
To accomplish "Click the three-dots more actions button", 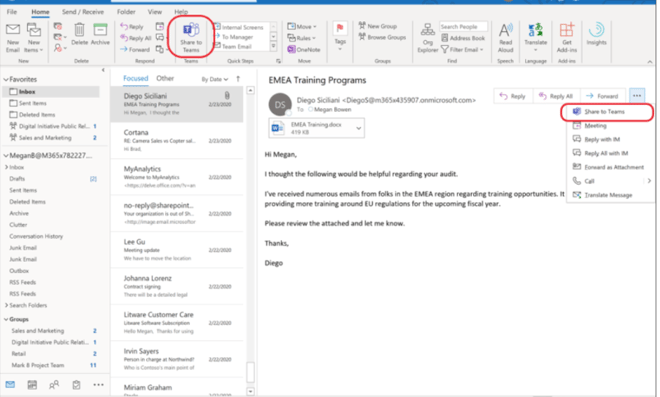I will (x=637, y=96).
